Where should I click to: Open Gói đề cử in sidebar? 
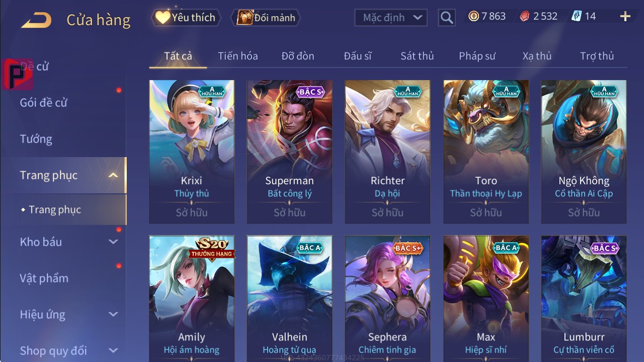pyautogui.click(x=44, y=103)
